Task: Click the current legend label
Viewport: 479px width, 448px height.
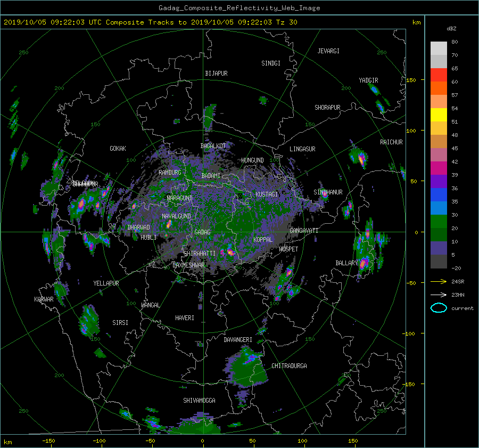Action: click(462, 308)
